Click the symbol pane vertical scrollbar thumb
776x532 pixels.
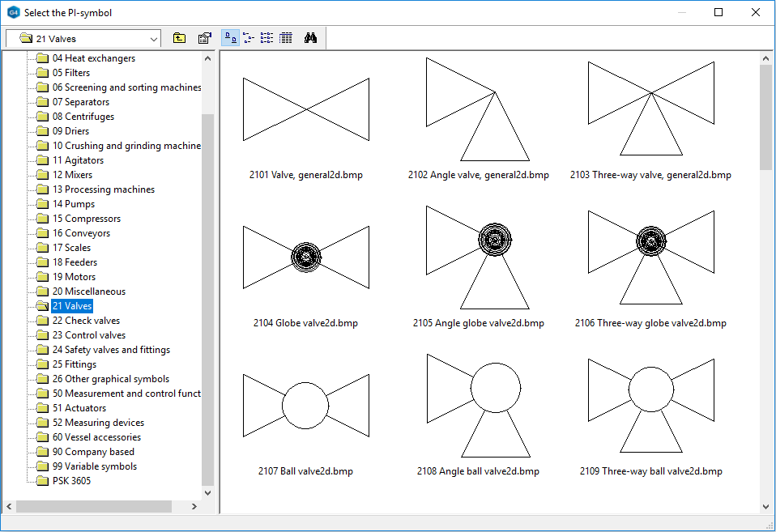tap(765, 117)
